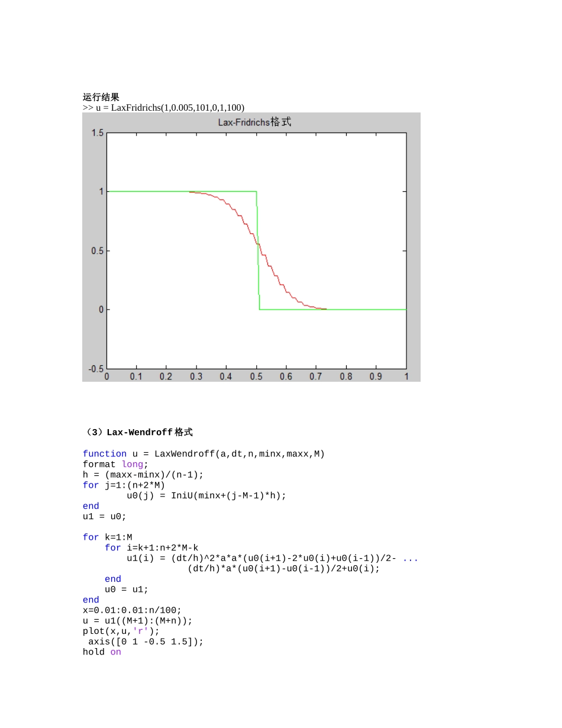Click y-axis tick label 1.5
Image resolution: width=562 pixels, height=728 pixels.
pyautogui.click(x=97, y=133)
